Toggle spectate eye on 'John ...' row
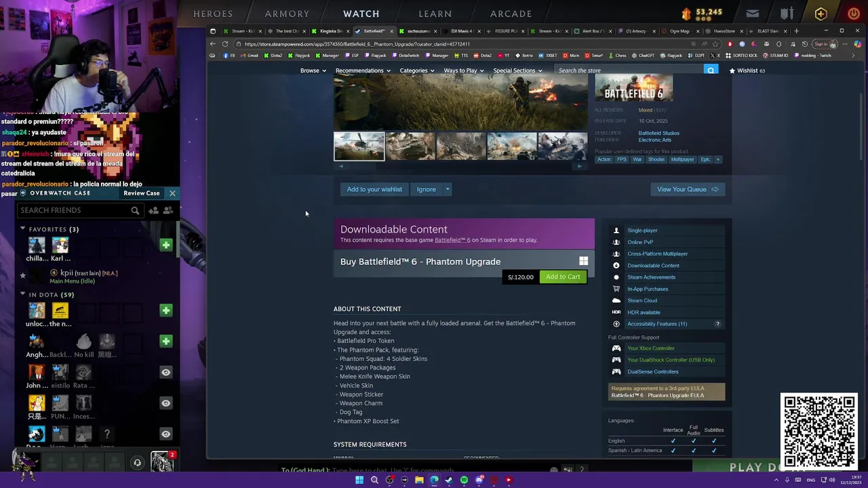 (165, 372)
